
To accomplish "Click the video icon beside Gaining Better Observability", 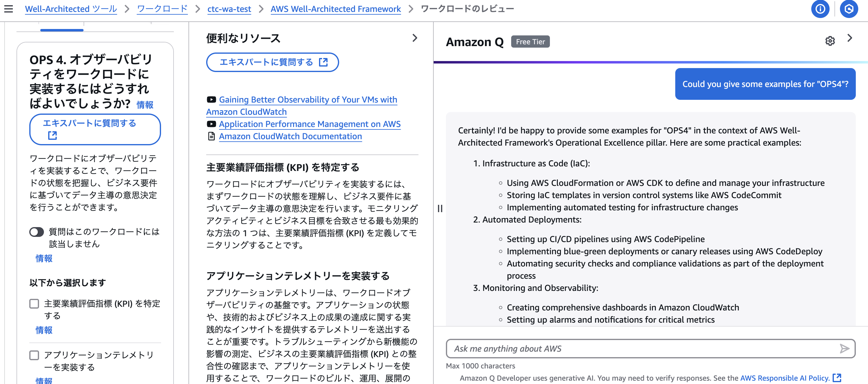I will (211, 100).
